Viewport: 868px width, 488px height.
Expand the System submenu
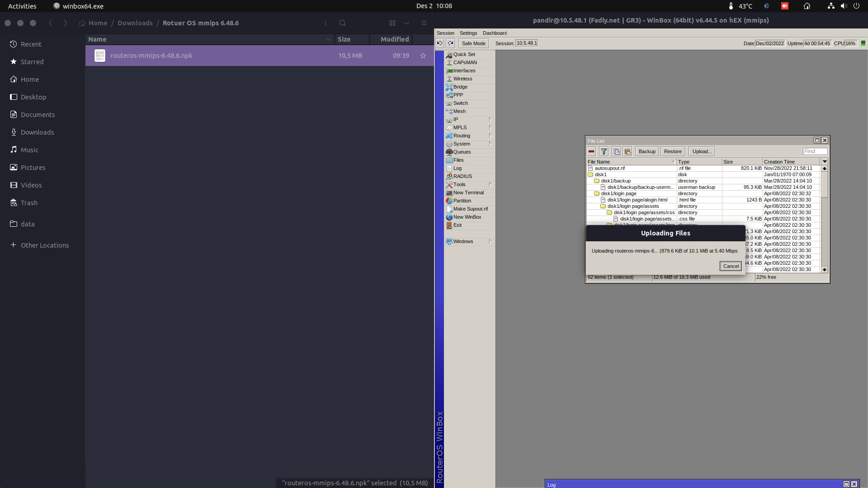[x=490, y=144]
